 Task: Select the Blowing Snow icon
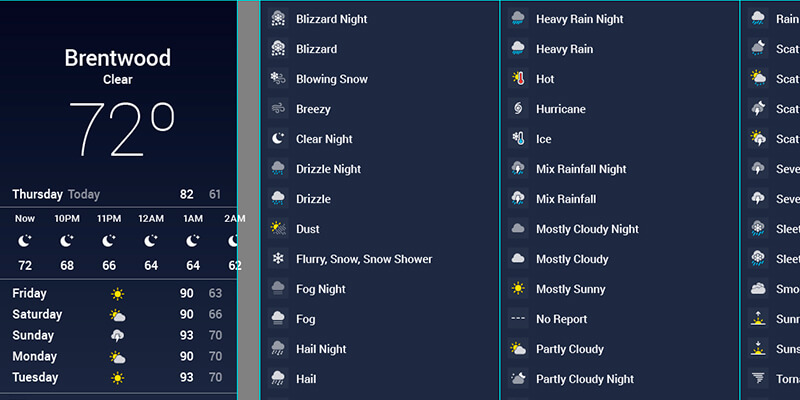(278, 79)
